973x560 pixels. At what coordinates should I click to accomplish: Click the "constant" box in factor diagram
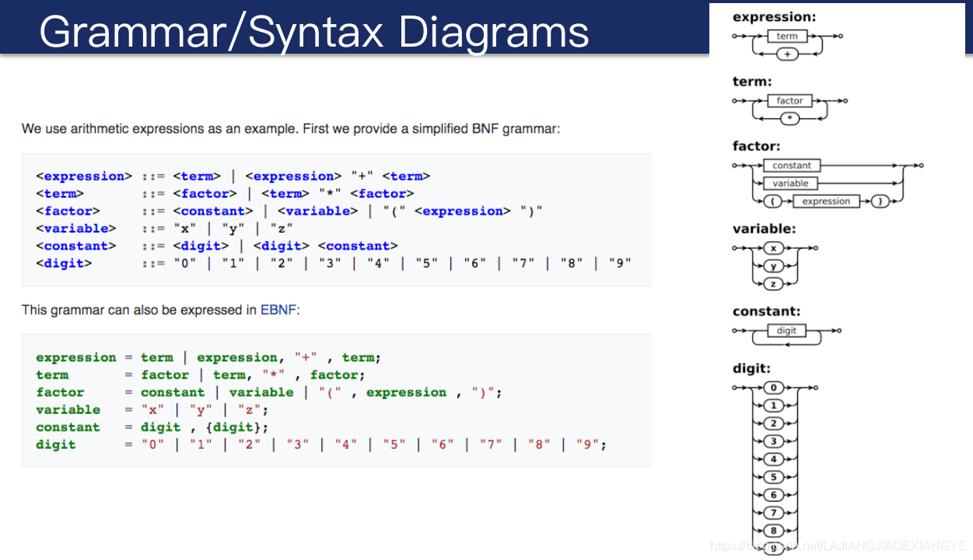pyautogui.click(x=792, y=165)
